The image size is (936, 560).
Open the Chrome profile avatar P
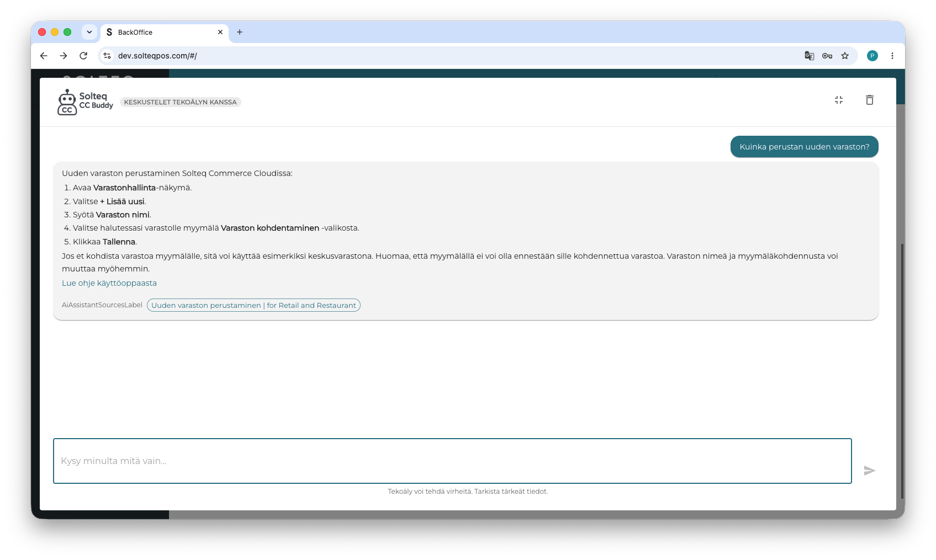tap(872, 56)
